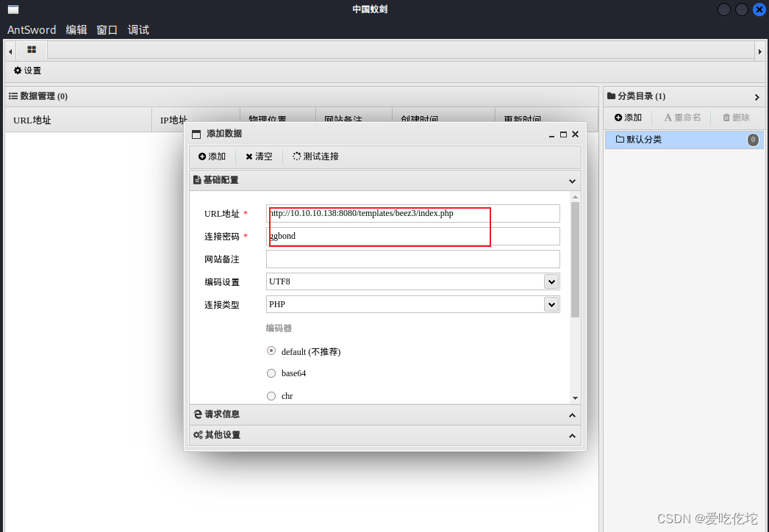The height and width of the screenshot is (532, 769).
Task: Close the 中国蚁剑 main window
Action: click(x=759, y=10)
